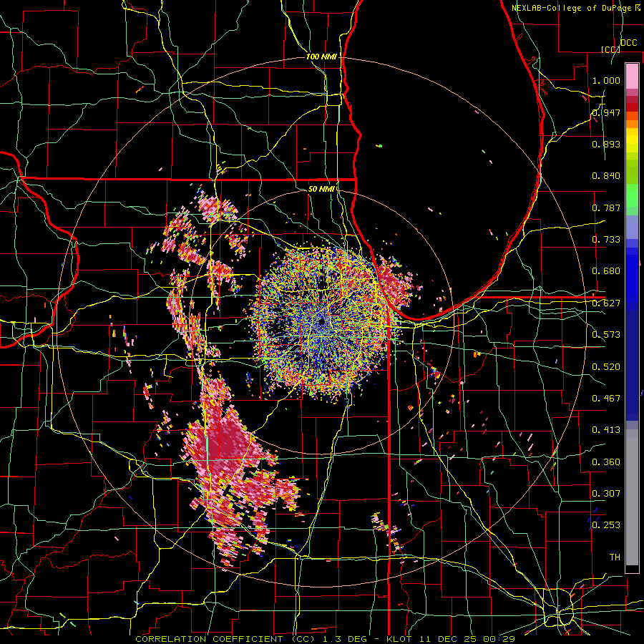This screenshot has height=644, width=644.
Task: Click the 100 NMI range ring label
Action: point(321,57)
